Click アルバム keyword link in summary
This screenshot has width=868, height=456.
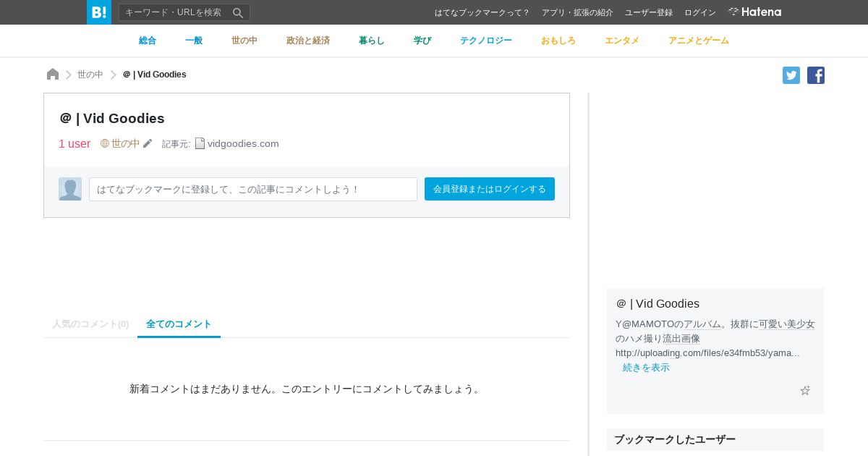[702, 324]
